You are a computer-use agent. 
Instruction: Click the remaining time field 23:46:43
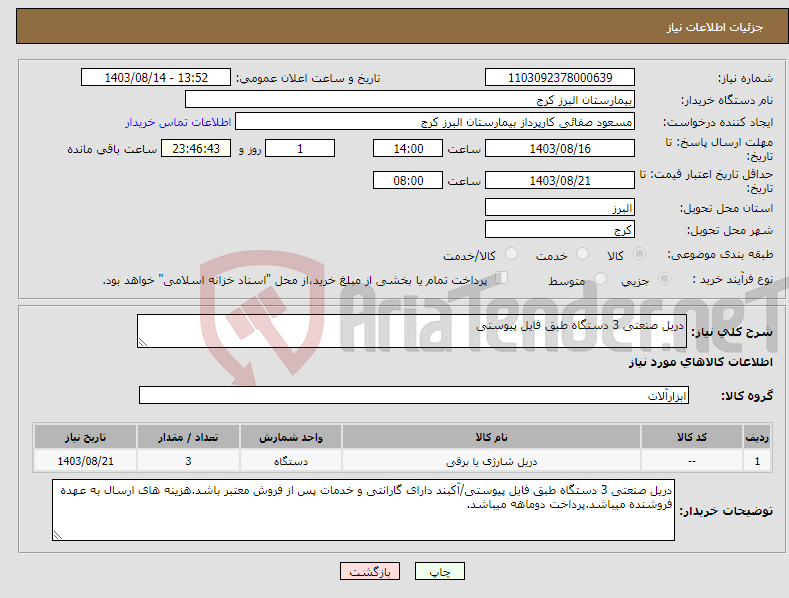196,148
